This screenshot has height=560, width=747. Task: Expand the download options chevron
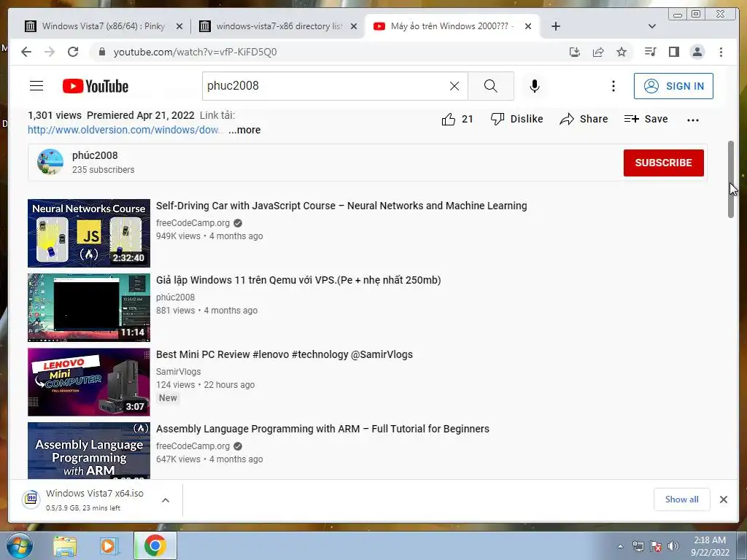coord(166,500)
